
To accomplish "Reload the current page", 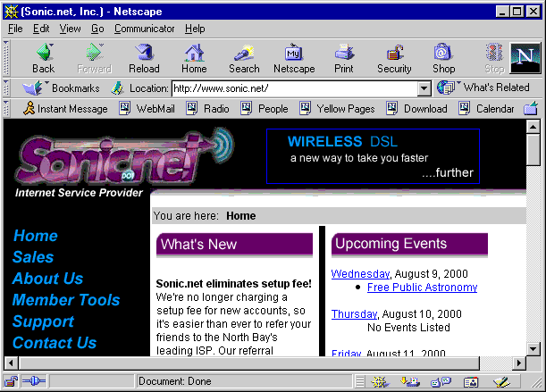I will pyautogui.click(x=144, y=58).
